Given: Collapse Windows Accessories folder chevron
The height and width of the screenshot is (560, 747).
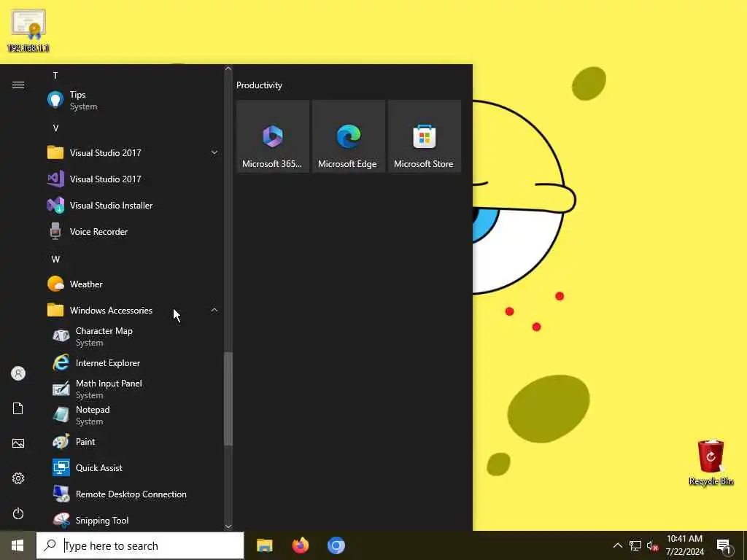Looking at the screenshot, I should point(214,310).
